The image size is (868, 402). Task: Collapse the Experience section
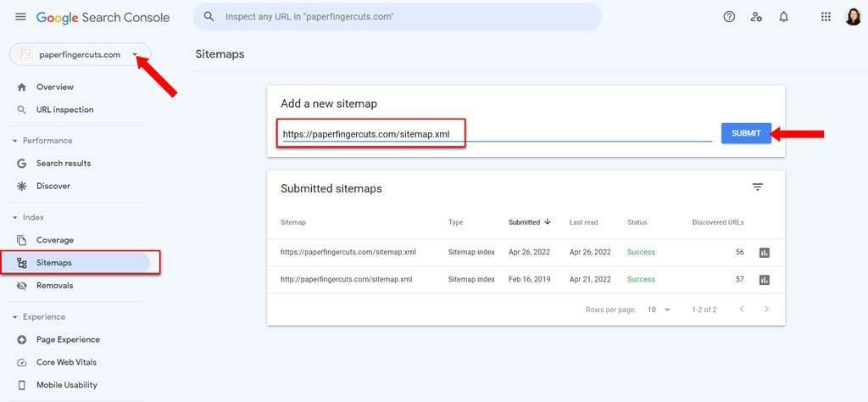15,316
